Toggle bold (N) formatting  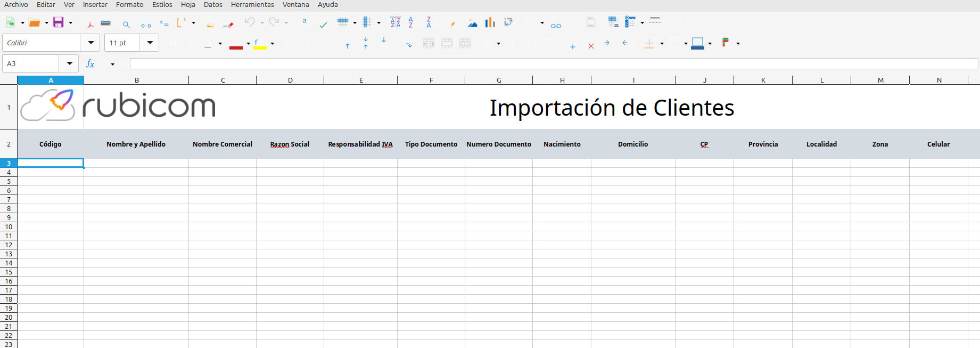(x=172, y=43)
